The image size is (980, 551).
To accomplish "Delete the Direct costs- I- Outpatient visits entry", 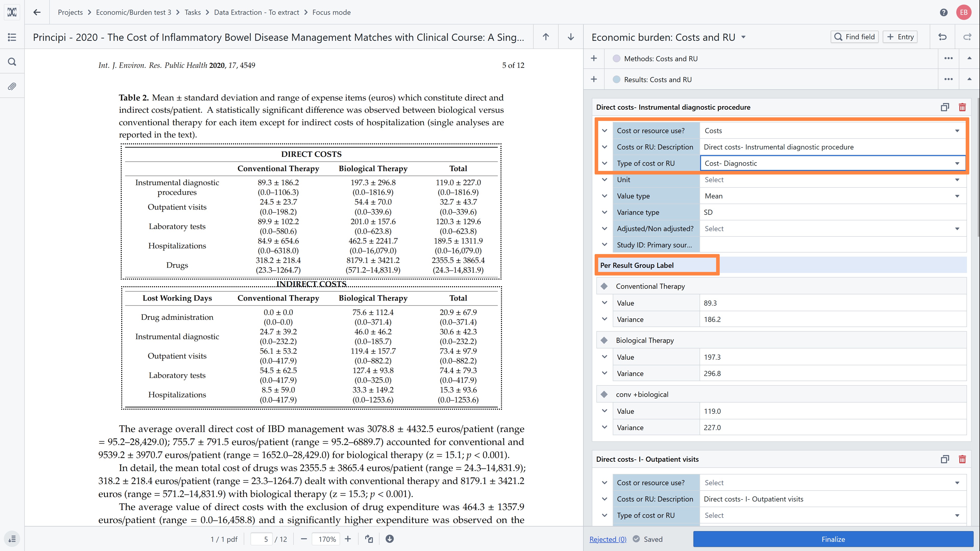I will 962,459.
